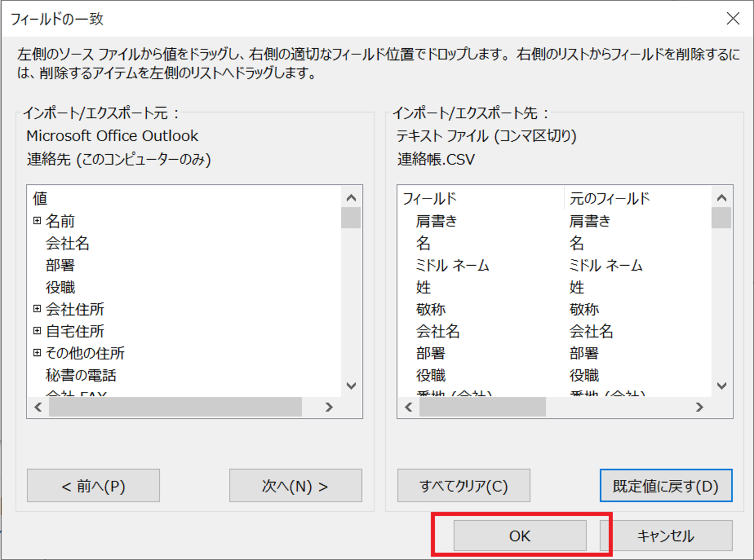Click the キャンセル button
The width and height of the screenshot is (754, 560).
665,536
